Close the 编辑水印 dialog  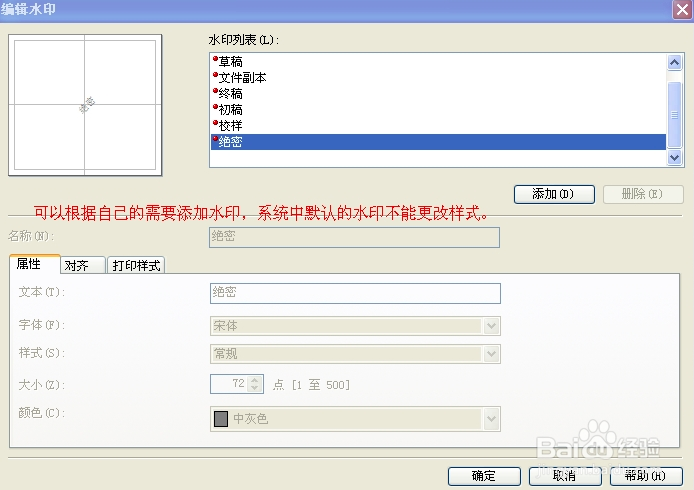point(682,9)
